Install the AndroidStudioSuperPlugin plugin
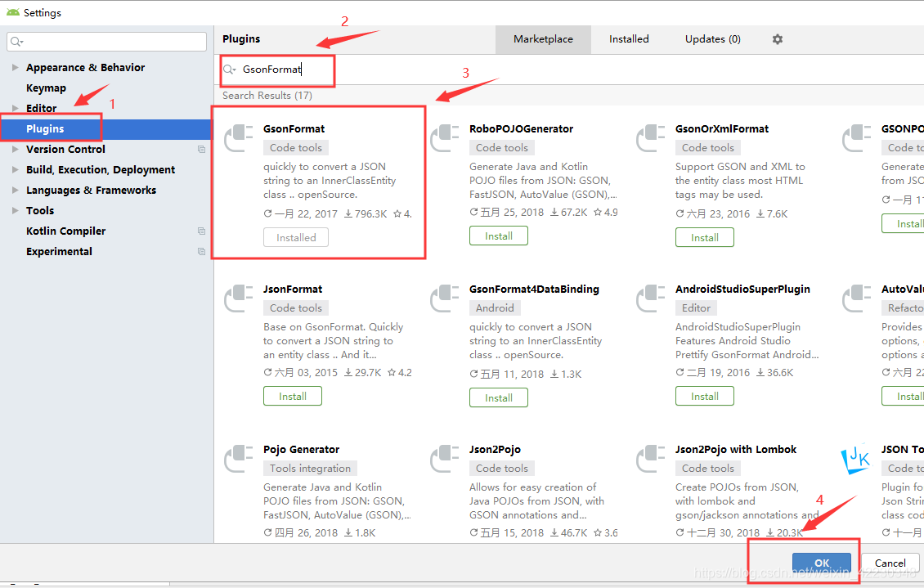The height and width of the screenshot is (588, 924). point(705,396)
